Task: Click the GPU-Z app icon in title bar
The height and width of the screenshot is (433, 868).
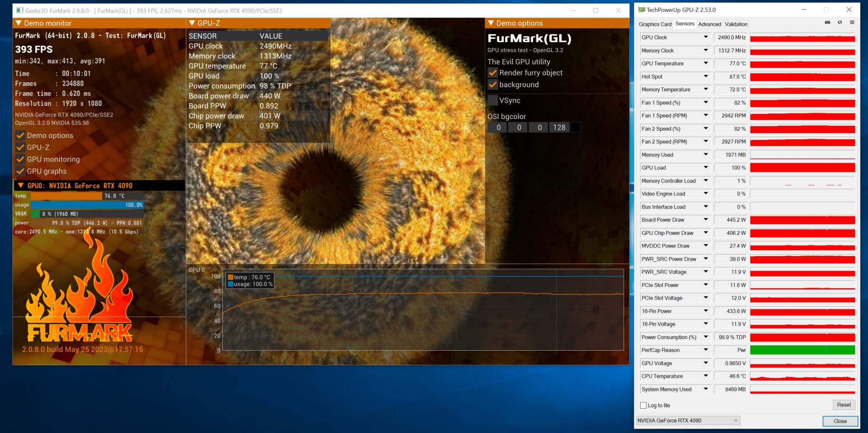Action: coord(642,10)
